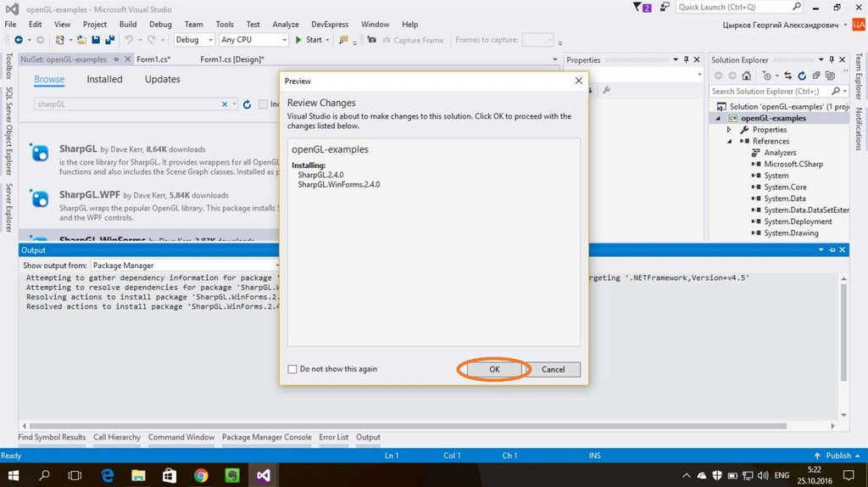Click the Save All toolbar icon

[110, 40]
